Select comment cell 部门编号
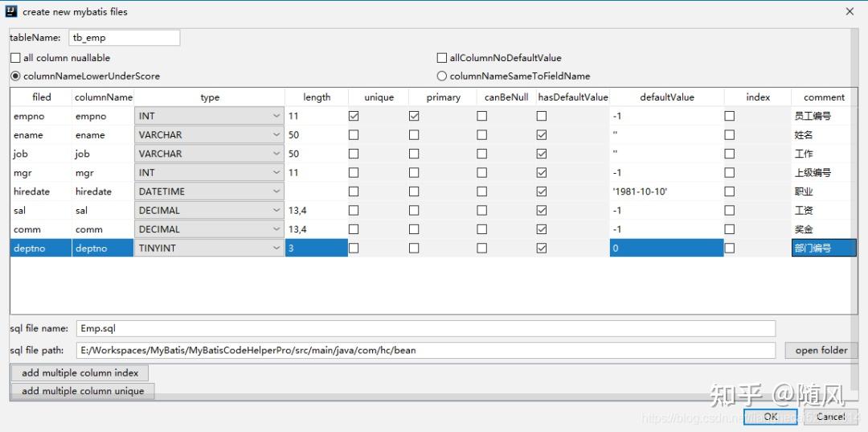The image size is (868, 432). [825, 248]
